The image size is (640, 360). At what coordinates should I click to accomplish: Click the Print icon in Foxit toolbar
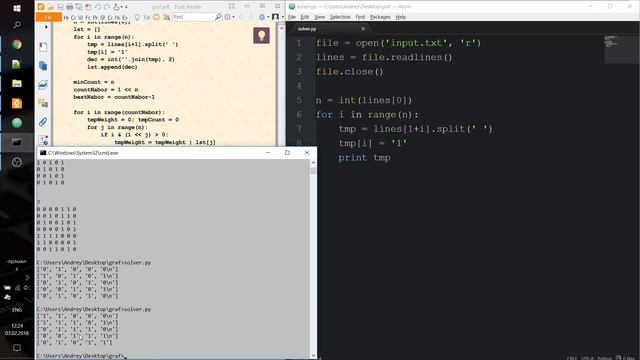(69, 7)
